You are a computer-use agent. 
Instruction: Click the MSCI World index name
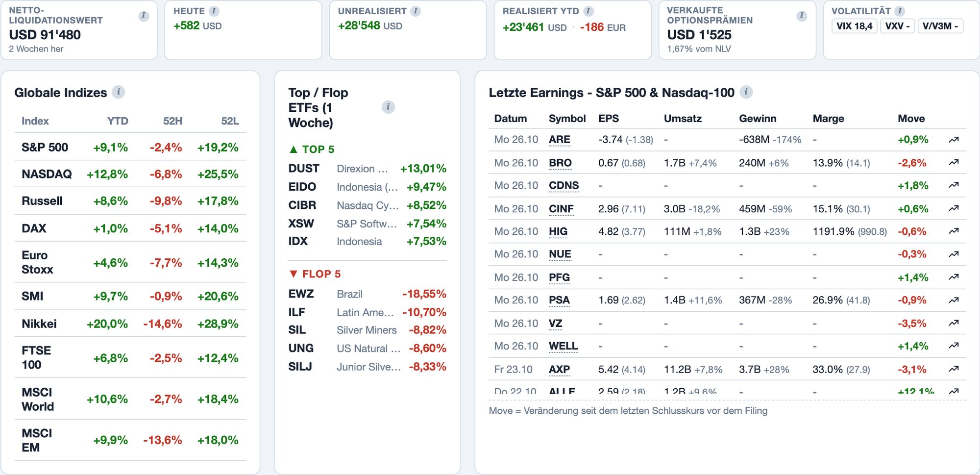38,399
